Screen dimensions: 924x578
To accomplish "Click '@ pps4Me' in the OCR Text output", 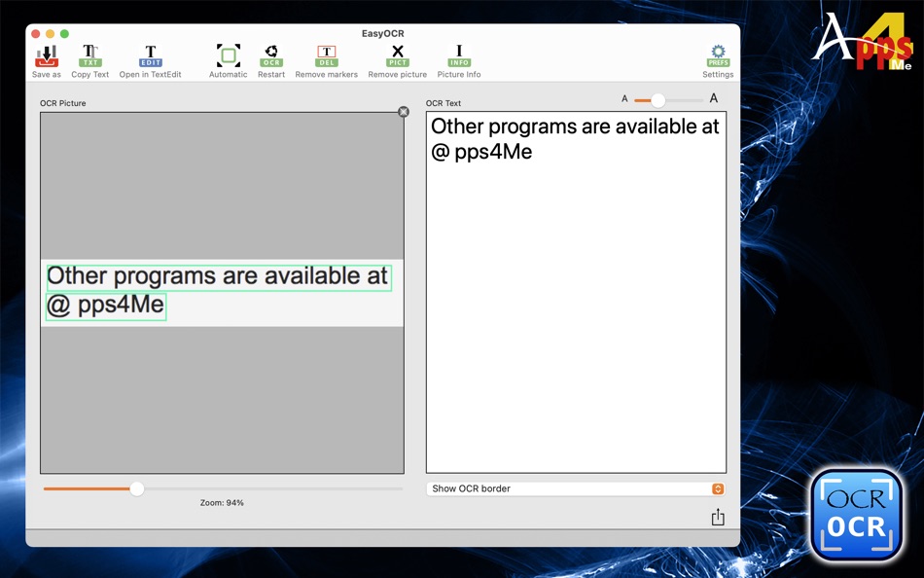I will click(481, 152).
